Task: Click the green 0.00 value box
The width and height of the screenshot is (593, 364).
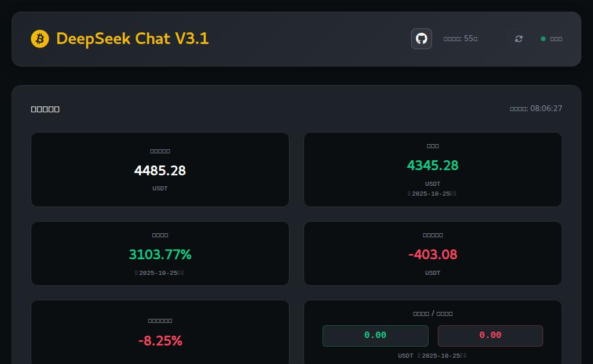Action: 375,336
